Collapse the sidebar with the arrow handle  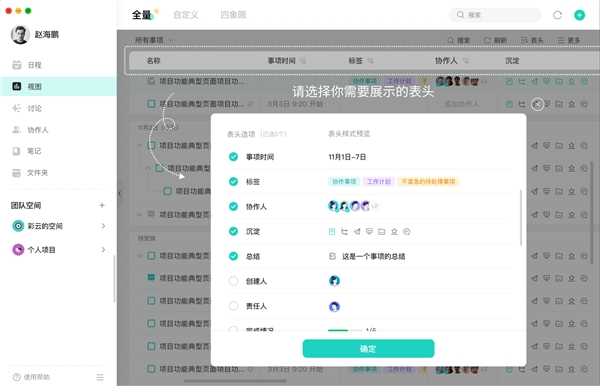[x=120, y=194]
